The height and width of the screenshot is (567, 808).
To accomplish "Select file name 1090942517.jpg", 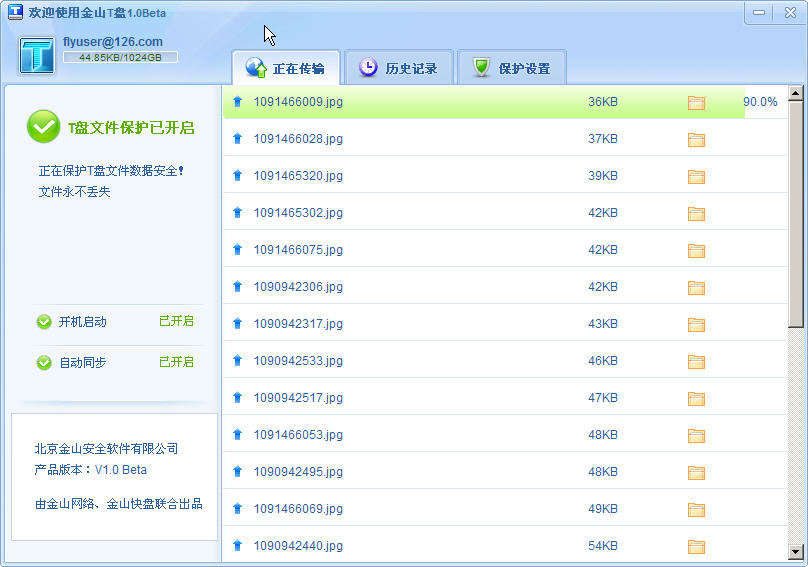I will (298, 398).
